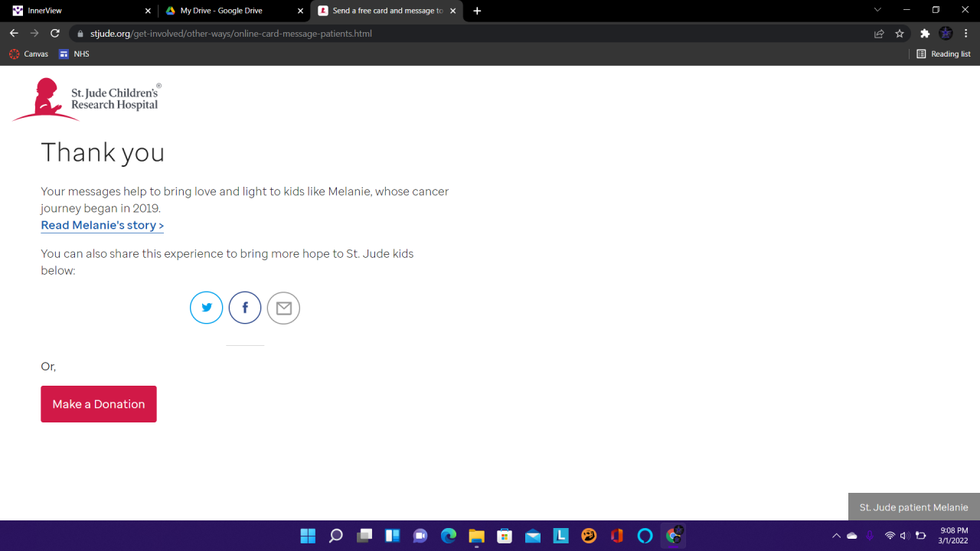
Task: Click the purple microphone tray icon
Action: 869,536
